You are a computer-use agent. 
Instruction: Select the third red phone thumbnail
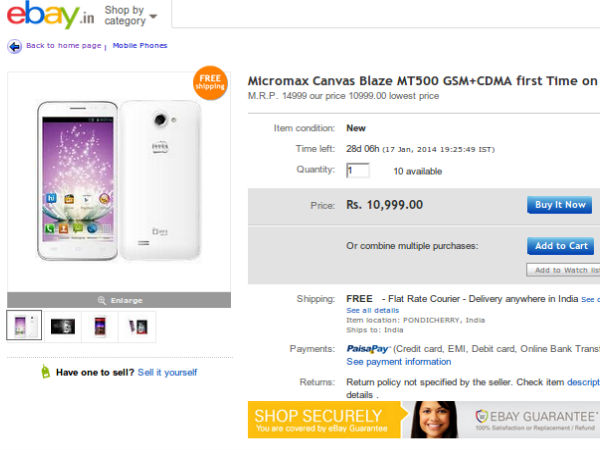99,326
